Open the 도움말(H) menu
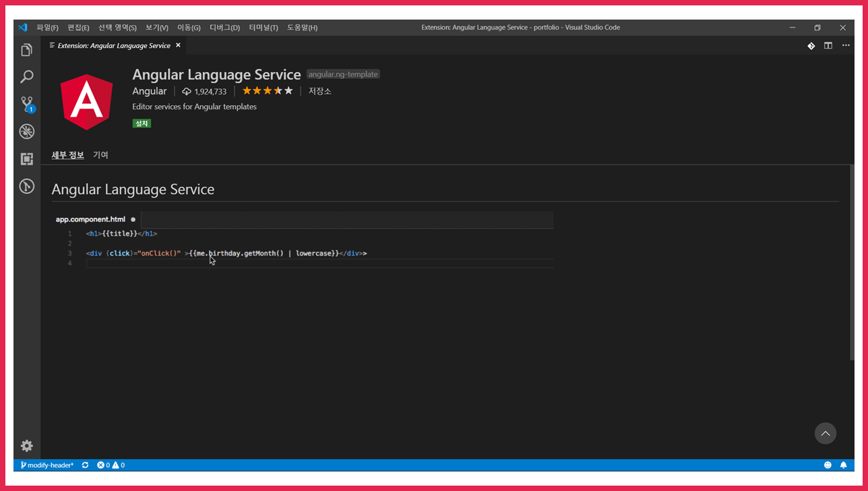 [x=303, y=28]
